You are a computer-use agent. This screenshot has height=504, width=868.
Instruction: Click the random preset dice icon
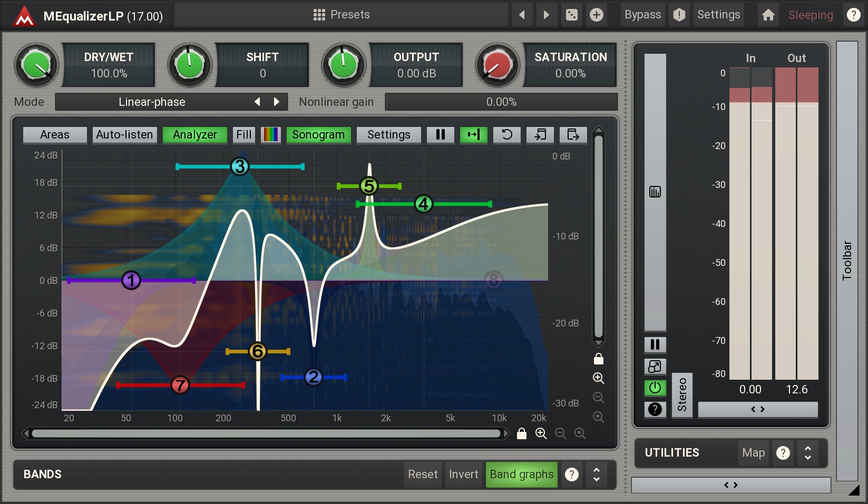click(572, 15)
